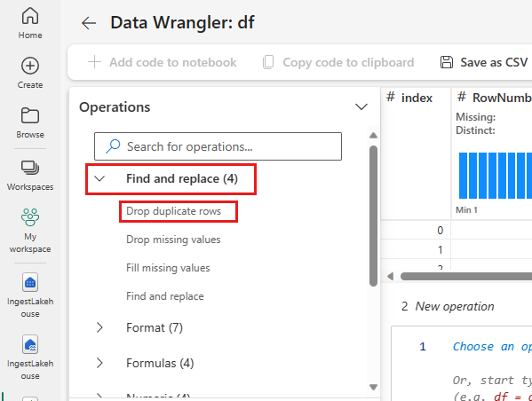Click the operations list scrollbar down arrow
The height and width of the screenshot is (401, 532).
pyautogui.click(x=374, y=387)
